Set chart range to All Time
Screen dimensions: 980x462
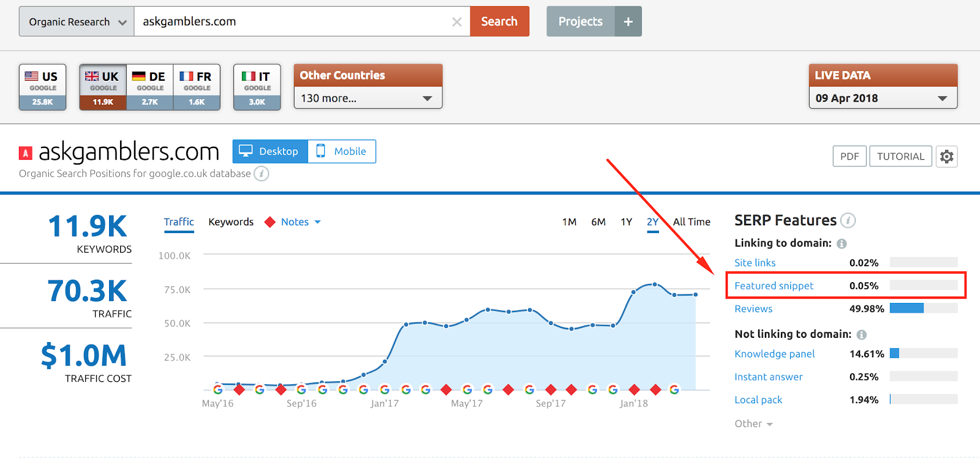click(692, 222)
